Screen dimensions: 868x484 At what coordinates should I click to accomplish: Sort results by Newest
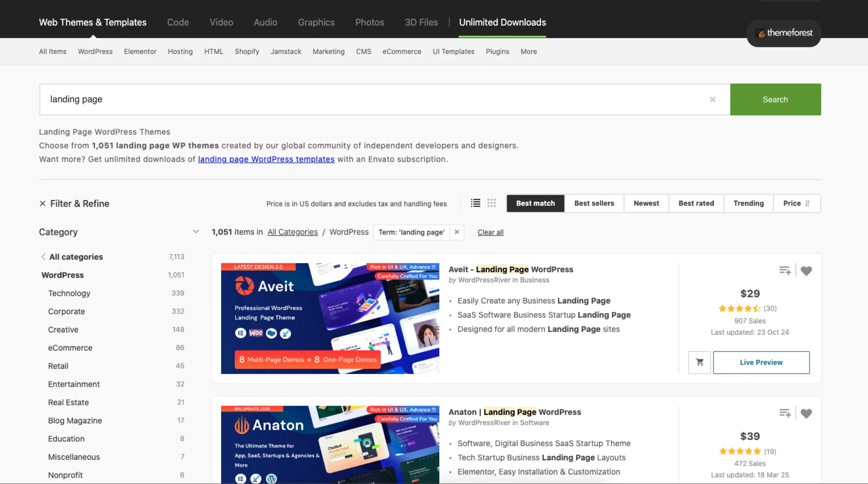point(646,203)
